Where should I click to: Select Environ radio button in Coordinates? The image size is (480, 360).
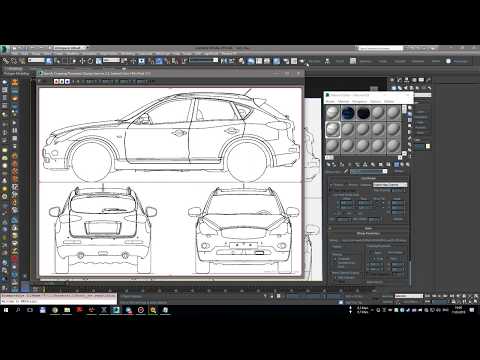pyautogui.click(x=347, y=185)
